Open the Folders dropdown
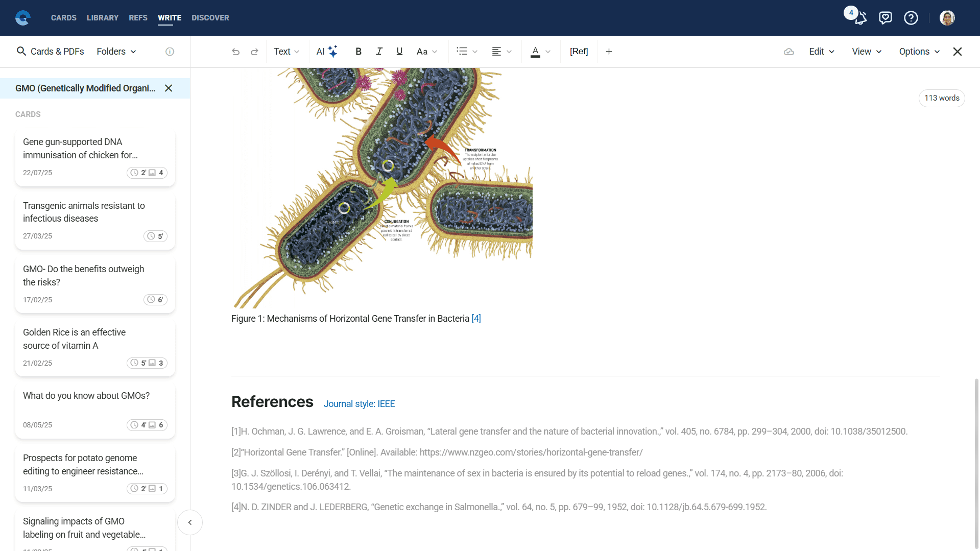Image resolution: width=980 pixels, height=551 pixels. (116, 52)
